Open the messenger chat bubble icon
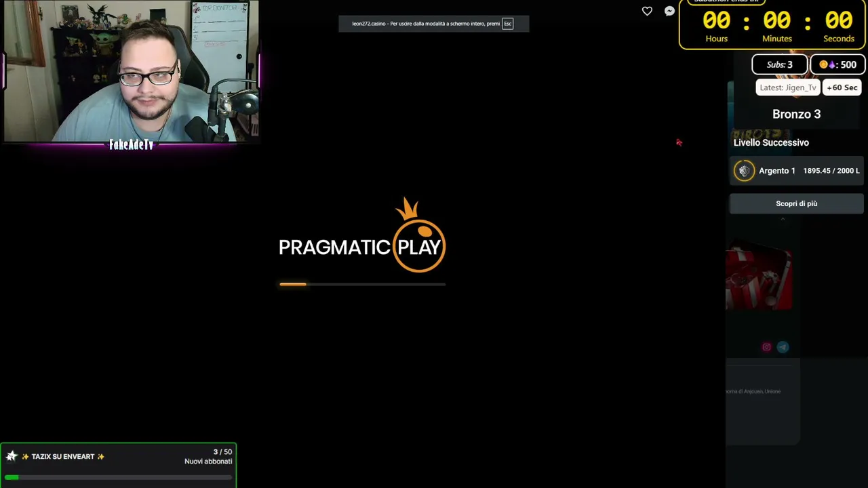 (669, 11)
